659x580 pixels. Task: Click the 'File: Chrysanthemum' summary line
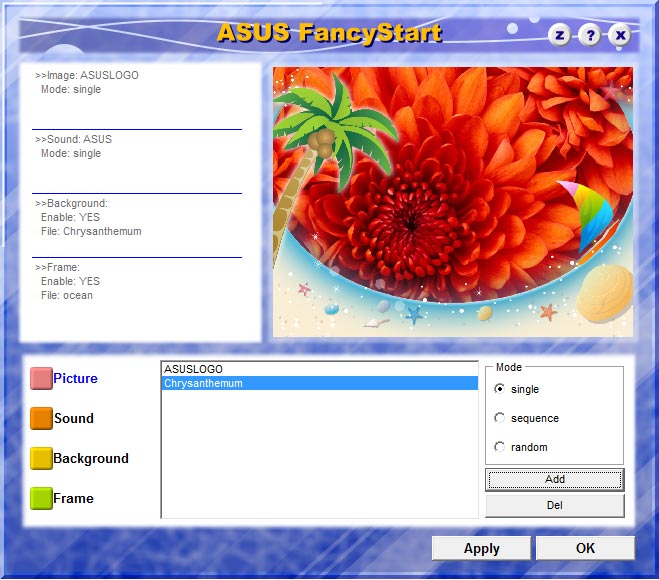[x=91, y=231]
